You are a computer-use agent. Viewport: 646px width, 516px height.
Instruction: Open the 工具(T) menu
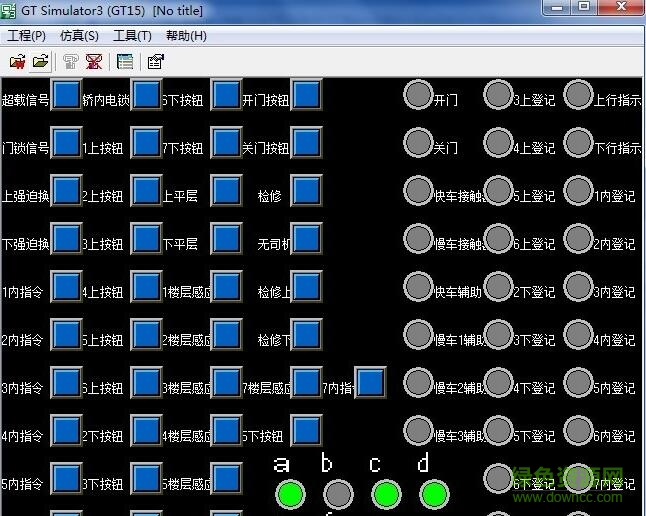[132, 36]
